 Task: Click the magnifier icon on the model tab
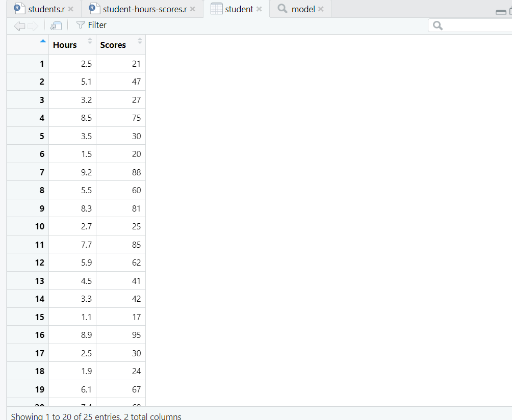[282, 9]
